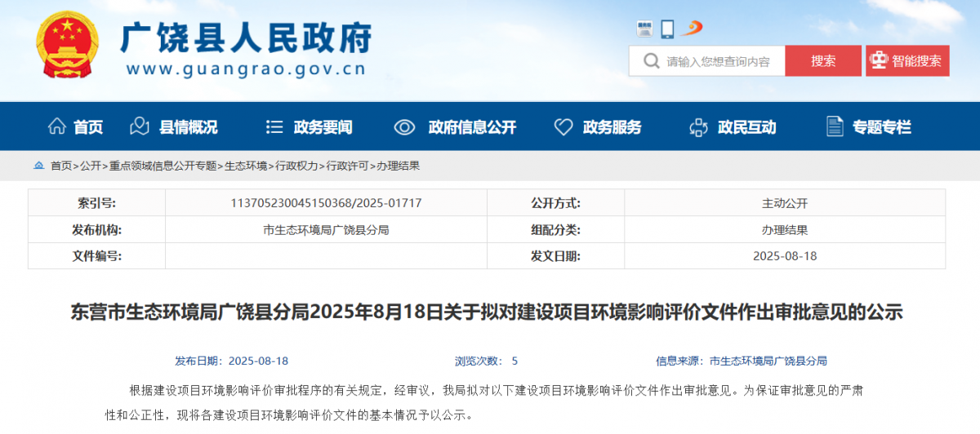
Task: Click the national emblem logo
Action: pos(67,46)
